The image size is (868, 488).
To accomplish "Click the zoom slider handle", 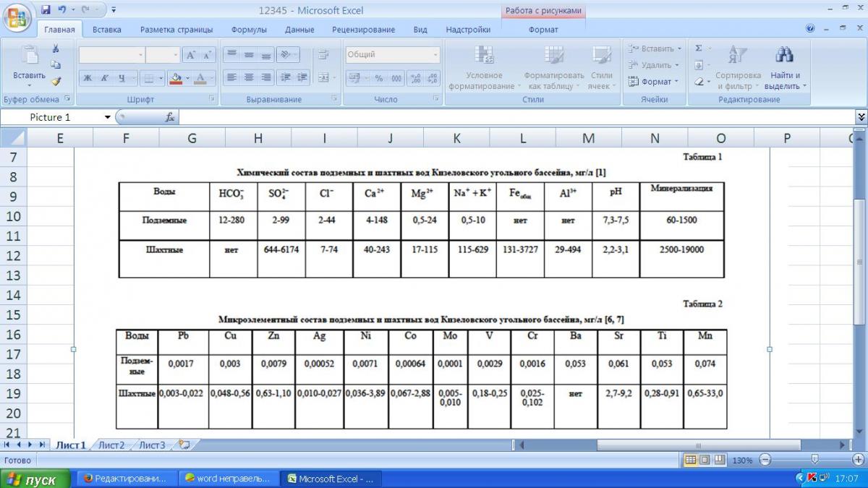I will 815,460.
